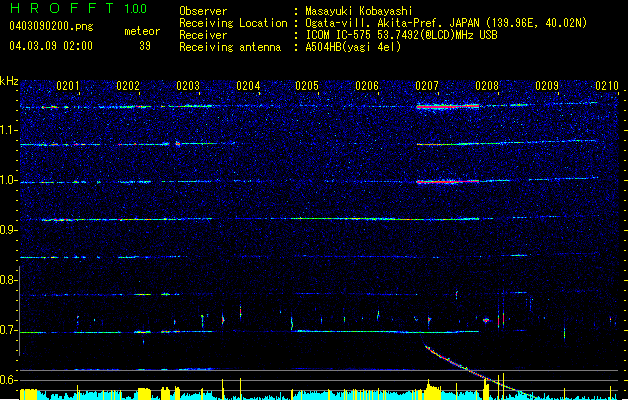Click the 1.0 frequency axis label

coord(9,180)
